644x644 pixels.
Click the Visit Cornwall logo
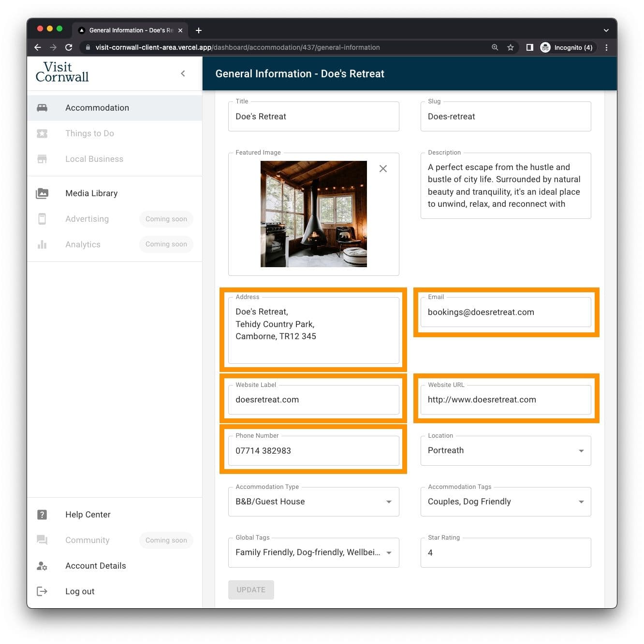[x=62, y=72]
